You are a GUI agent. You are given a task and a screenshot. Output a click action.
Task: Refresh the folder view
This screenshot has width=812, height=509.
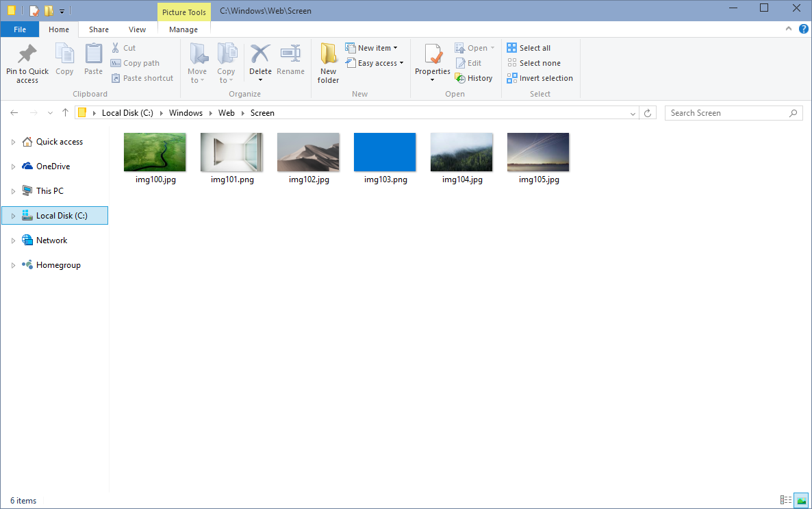(x=648, y=112)
